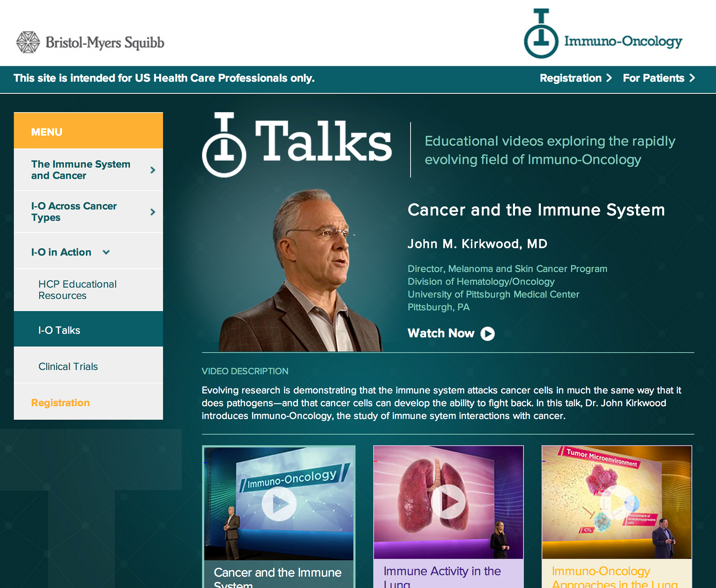716x588 pixels.
Task: Click the MENU header
Action: click(x=88, y=131)
